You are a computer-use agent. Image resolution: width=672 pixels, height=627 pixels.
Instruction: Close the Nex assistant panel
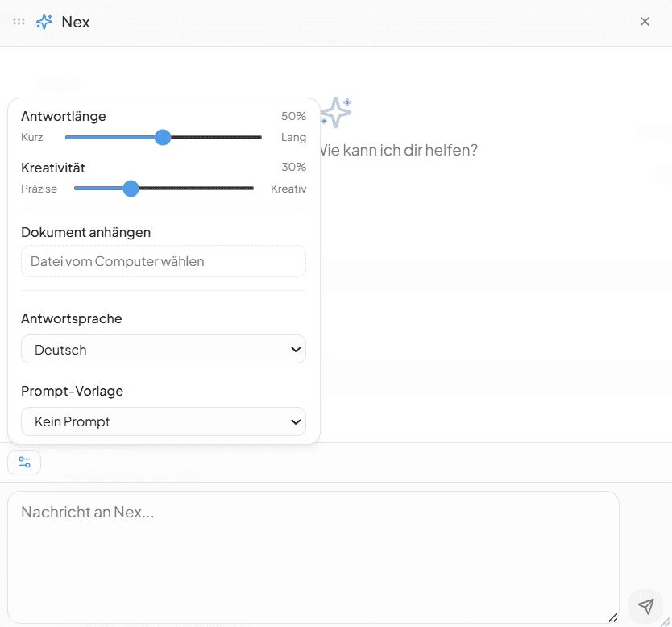click(645, 22)
